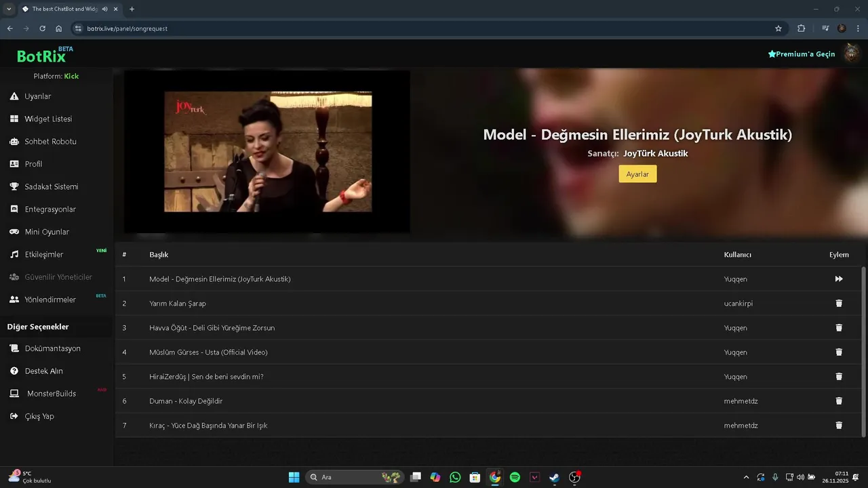Open WhatsApp from the taskbar
The width and height of the screenshot is (868, 488).
(455, 477)
